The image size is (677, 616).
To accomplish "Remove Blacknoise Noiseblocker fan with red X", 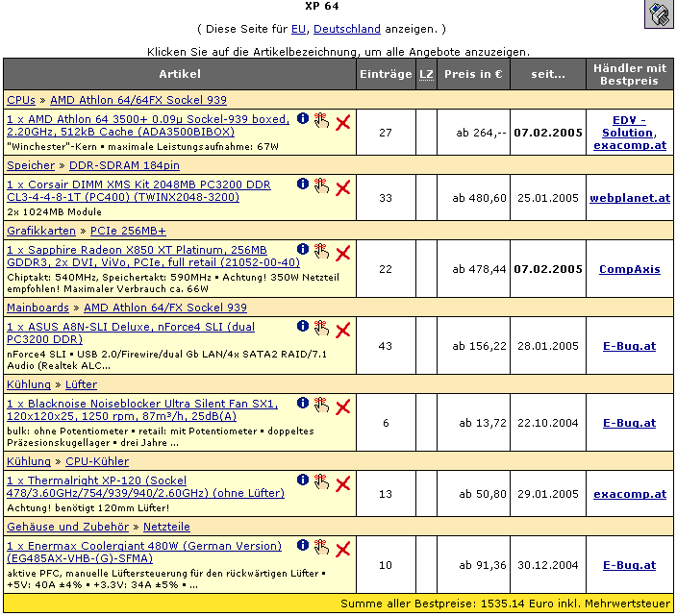I will (x=342, y=407).
